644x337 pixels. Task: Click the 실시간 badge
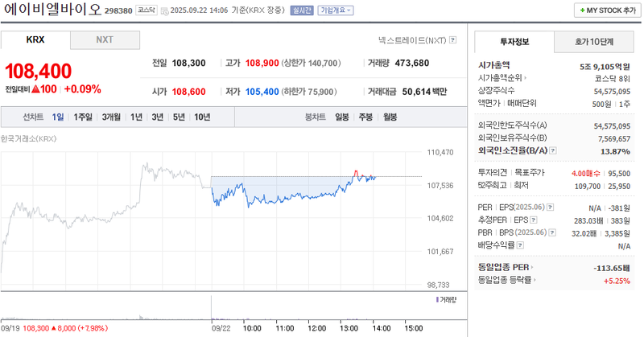(x=302, y=10)
